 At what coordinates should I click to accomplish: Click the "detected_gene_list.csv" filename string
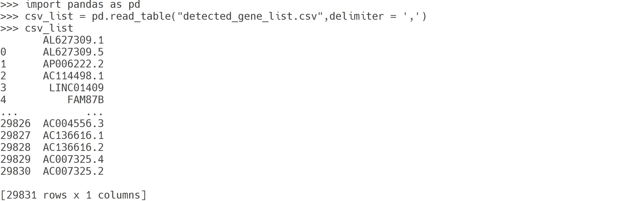(250, 17)
